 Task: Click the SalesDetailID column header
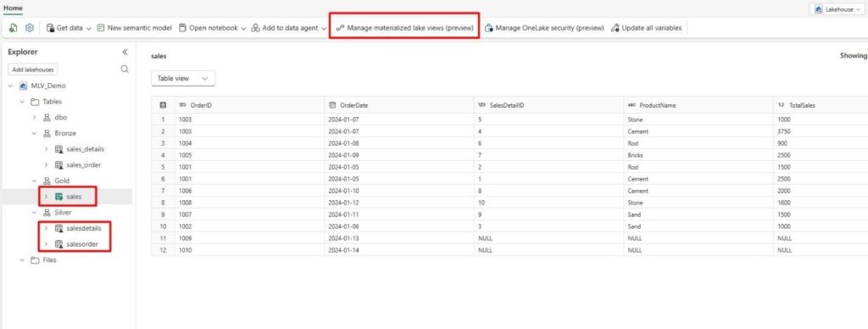click(548, 105)
